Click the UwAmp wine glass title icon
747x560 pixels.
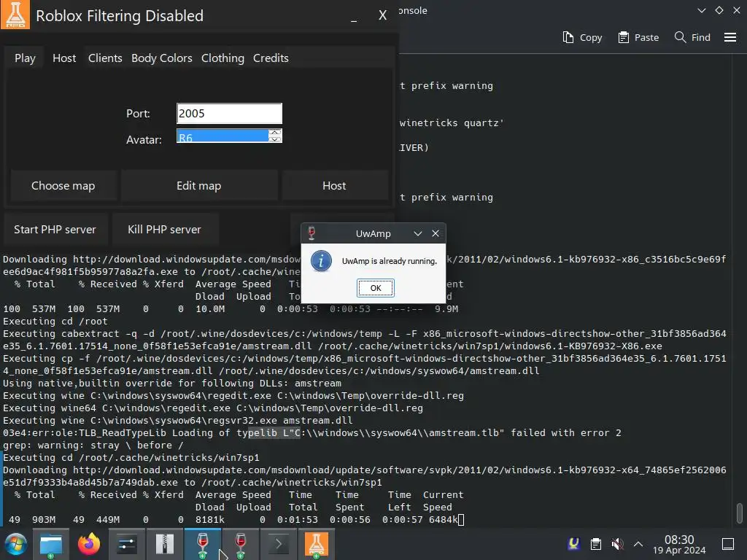[311, 233]
